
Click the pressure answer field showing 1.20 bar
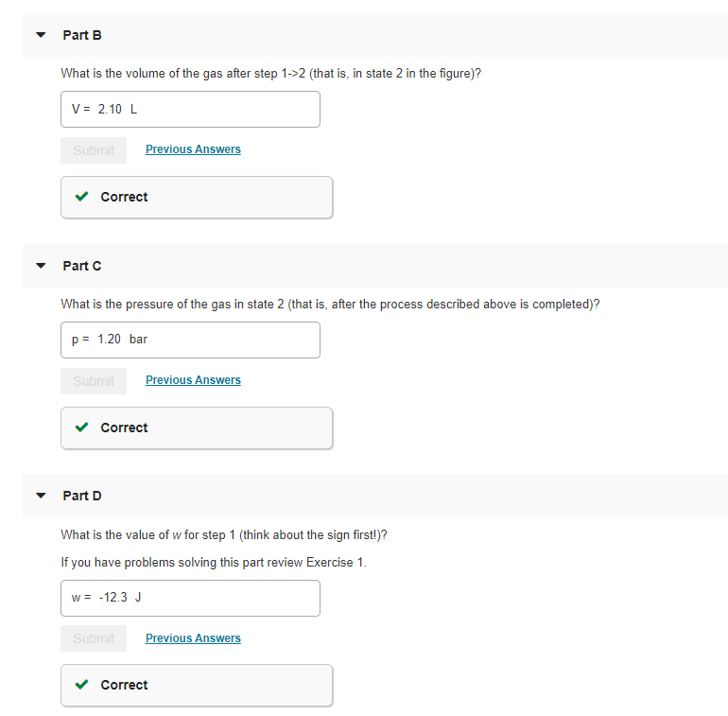click(x=190, y=340)
